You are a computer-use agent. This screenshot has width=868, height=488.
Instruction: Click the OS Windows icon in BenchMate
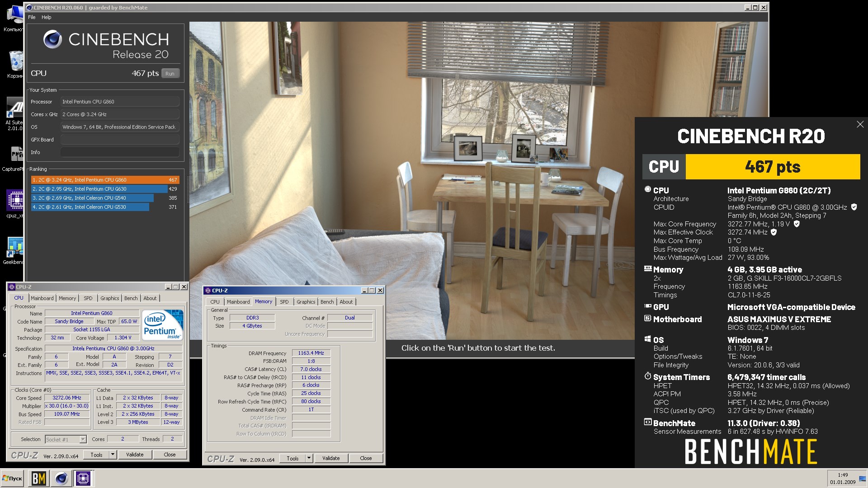(647, 339)
